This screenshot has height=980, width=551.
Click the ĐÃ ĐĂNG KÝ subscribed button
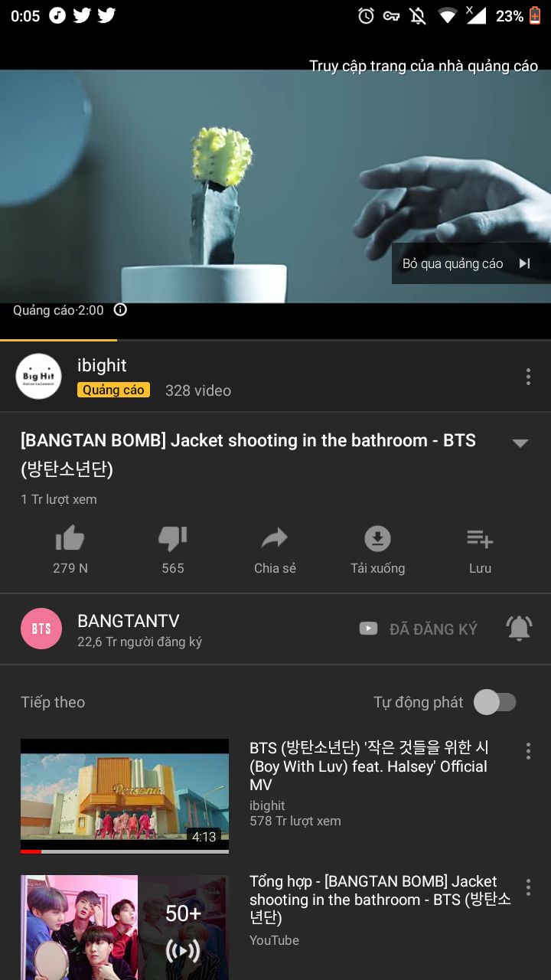[x=419, y=629]
